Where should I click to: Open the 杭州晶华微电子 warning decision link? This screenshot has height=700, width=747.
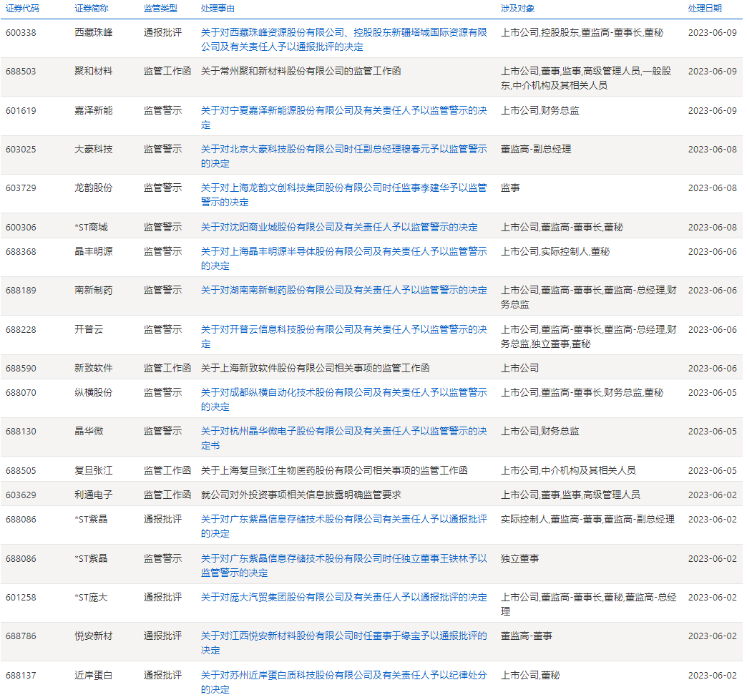click(343, 438)
